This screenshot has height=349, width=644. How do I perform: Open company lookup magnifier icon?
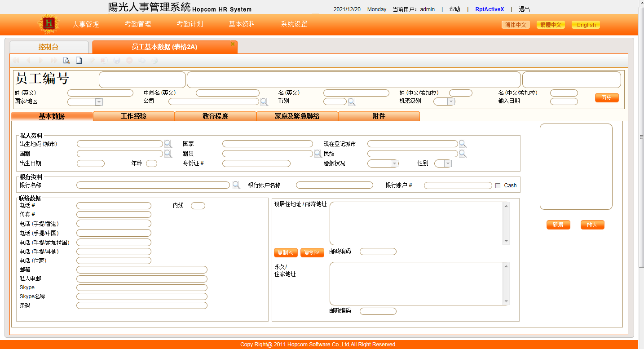pyautogui.click(x=264, y=102)
